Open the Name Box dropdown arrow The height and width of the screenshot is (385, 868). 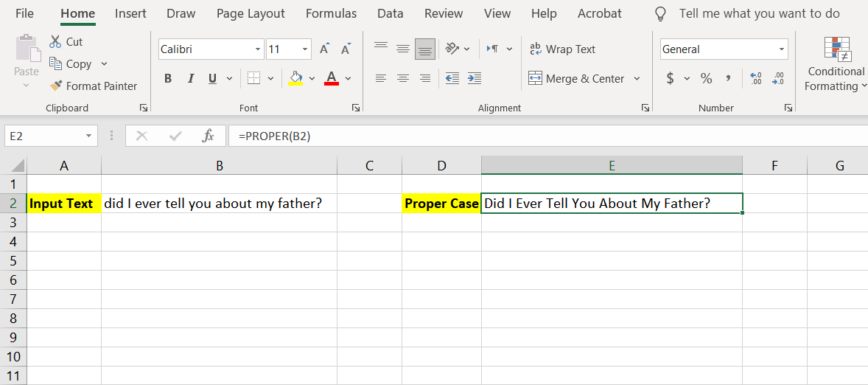[88, 136]
